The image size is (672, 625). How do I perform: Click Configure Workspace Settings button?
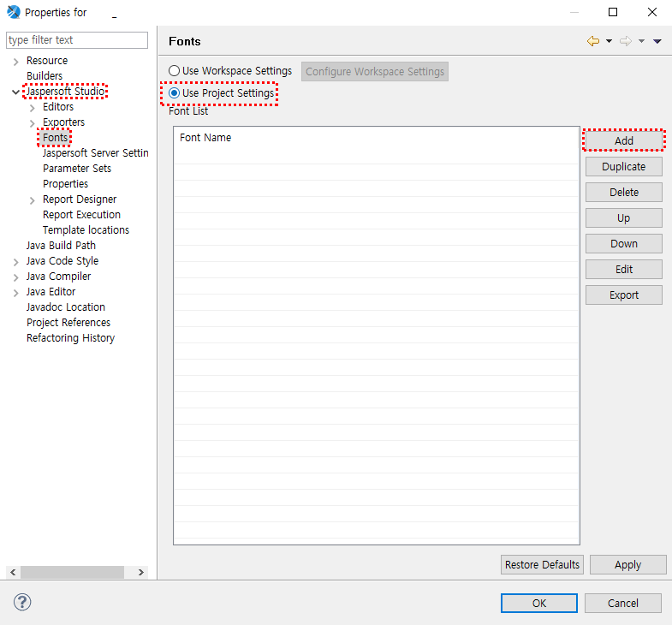(x=375, y=72)
